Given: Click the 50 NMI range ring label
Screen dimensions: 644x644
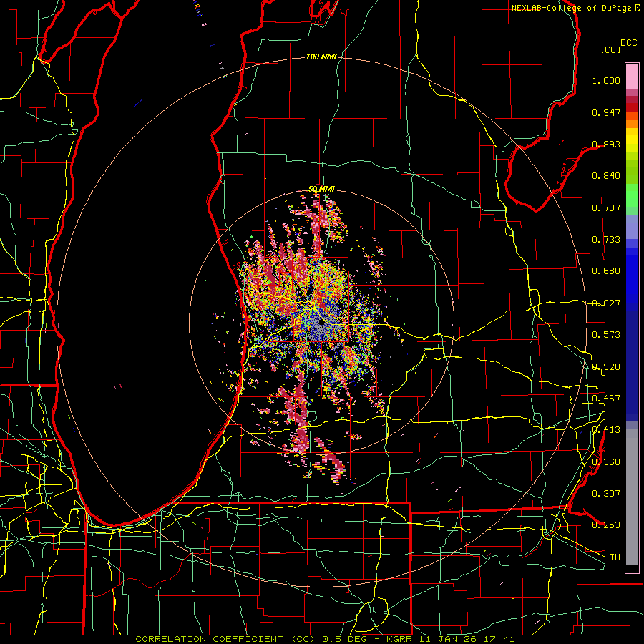Looking at the screenshot, I should 321,189.
